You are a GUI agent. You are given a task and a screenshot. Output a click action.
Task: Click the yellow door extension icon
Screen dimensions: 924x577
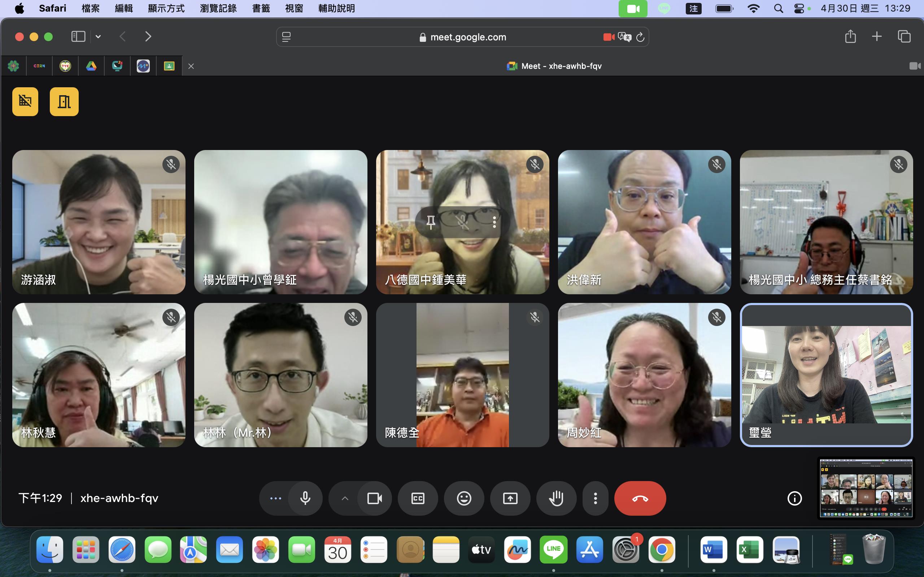[64, 101]
